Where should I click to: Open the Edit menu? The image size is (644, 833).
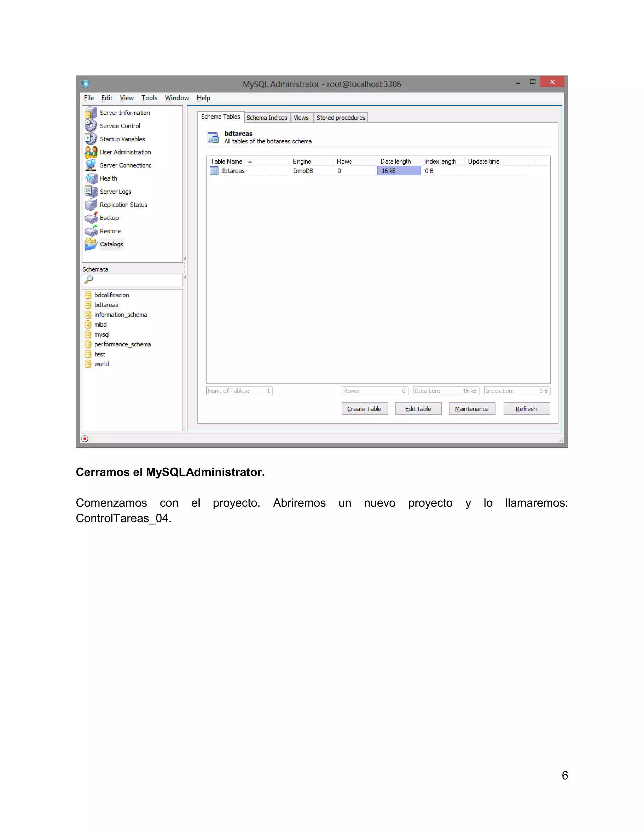tap(107, 98)
